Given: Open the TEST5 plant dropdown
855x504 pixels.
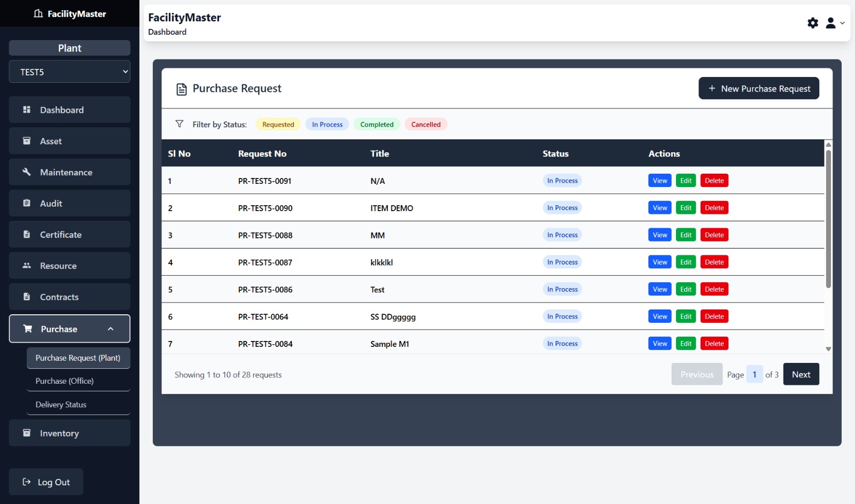Looking at the screenshot, I should (x=69, y=72).
